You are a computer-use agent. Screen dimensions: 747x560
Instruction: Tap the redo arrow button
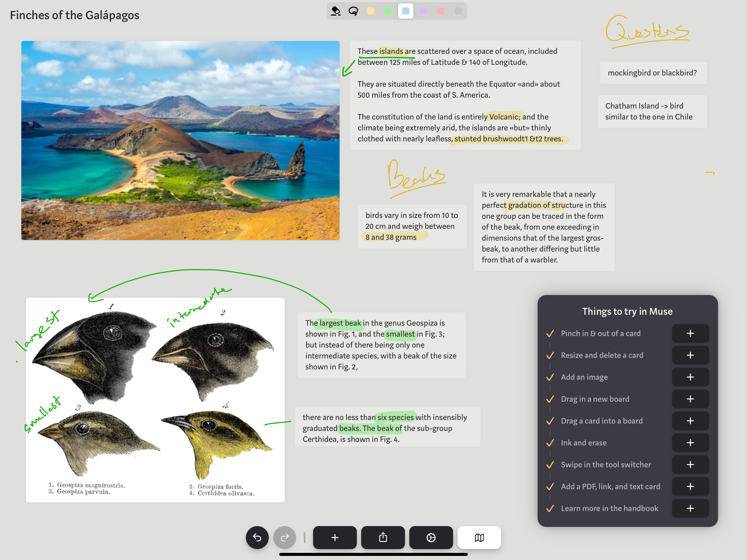coord(284,537)
